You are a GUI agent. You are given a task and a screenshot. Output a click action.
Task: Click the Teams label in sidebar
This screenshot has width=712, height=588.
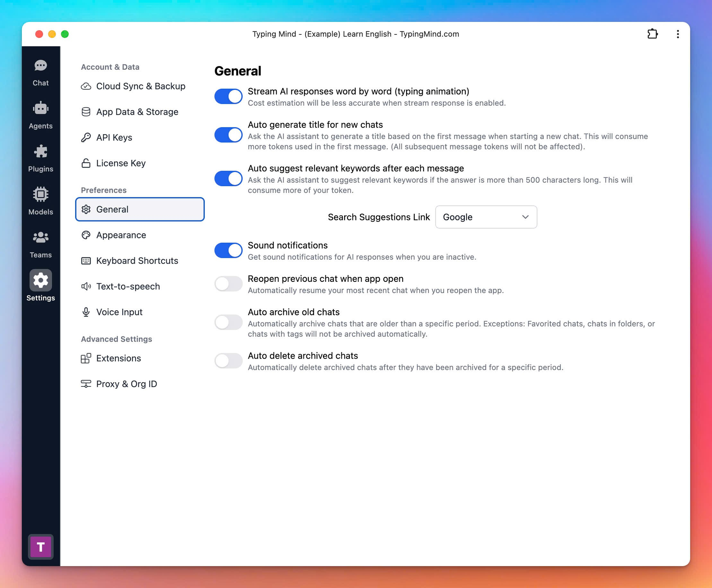pyautogui.click(x=41, y=255)
